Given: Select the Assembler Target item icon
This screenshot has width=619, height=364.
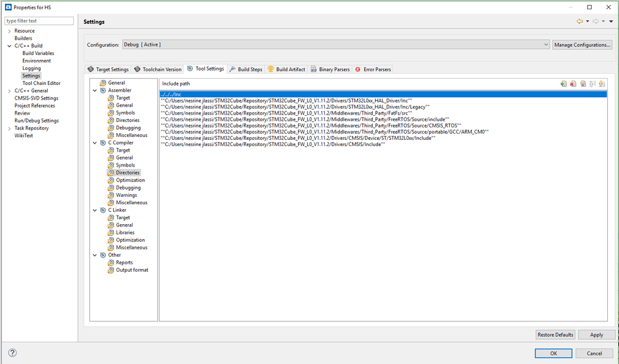Looking at the screenshot, I should (x=111, y=98).
